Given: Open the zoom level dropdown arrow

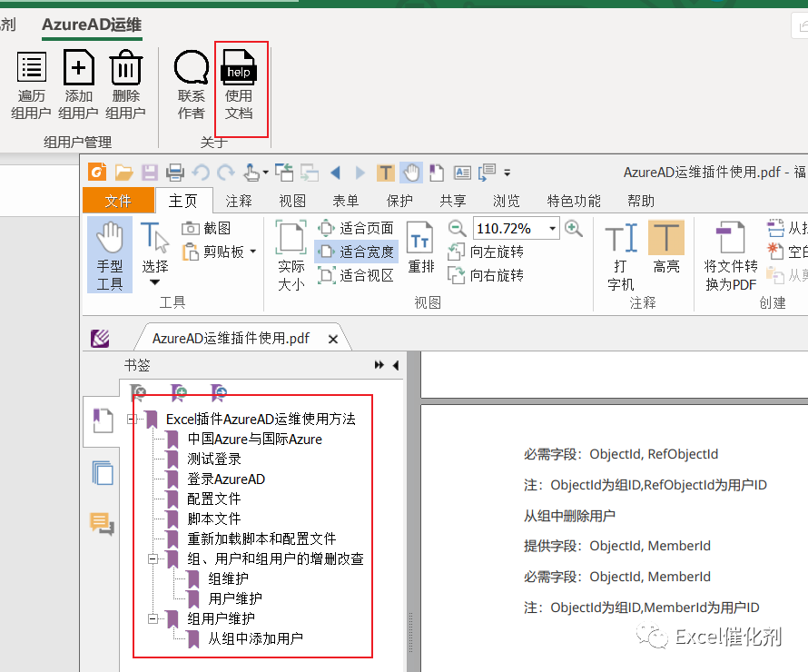Looking at the screenshot, I should pyautogui.click(x=552, y=228).
